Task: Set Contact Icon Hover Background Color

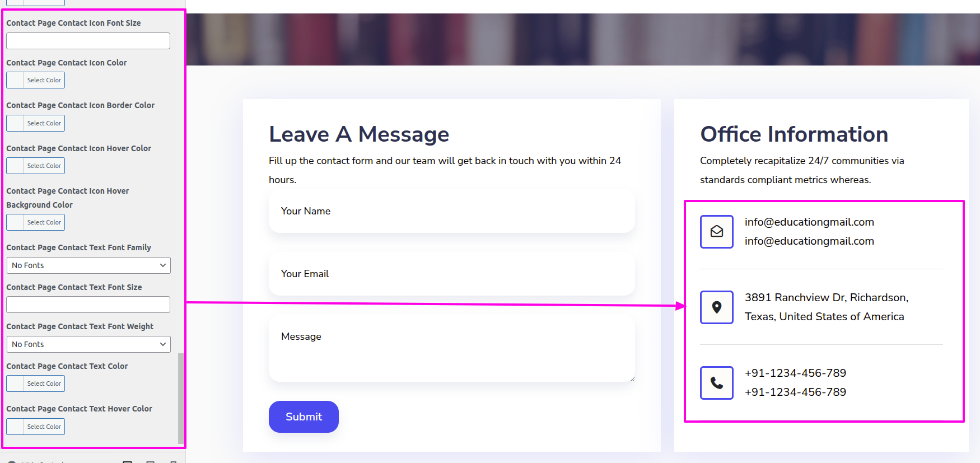Action: point(36,222)
